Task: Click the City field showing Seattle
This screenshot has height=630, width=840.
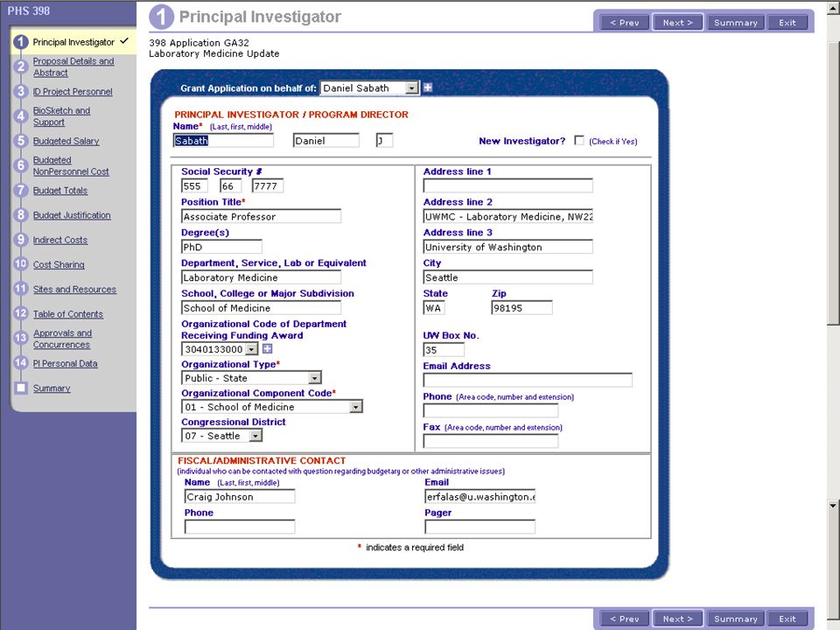Action: pos(507,277)
